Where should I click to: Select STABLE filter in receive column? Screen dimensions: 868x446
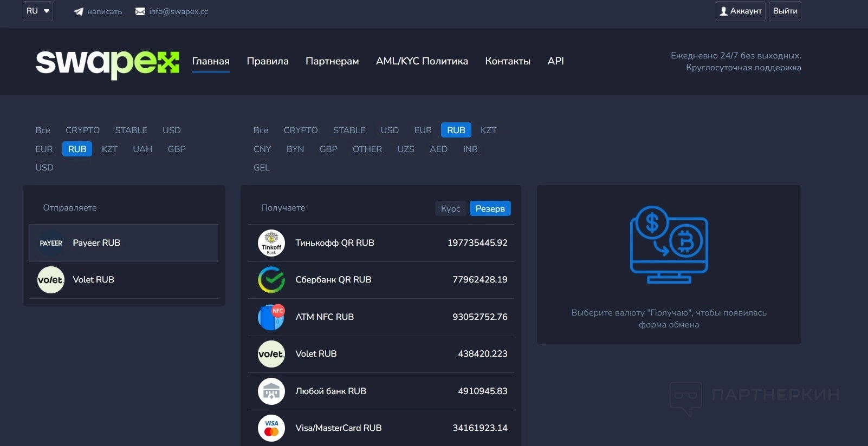point(349,130)
